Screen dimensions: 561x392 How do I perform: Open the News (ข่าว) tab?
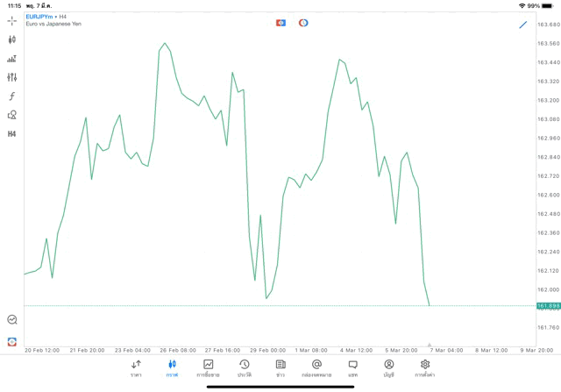click(280, 367)
